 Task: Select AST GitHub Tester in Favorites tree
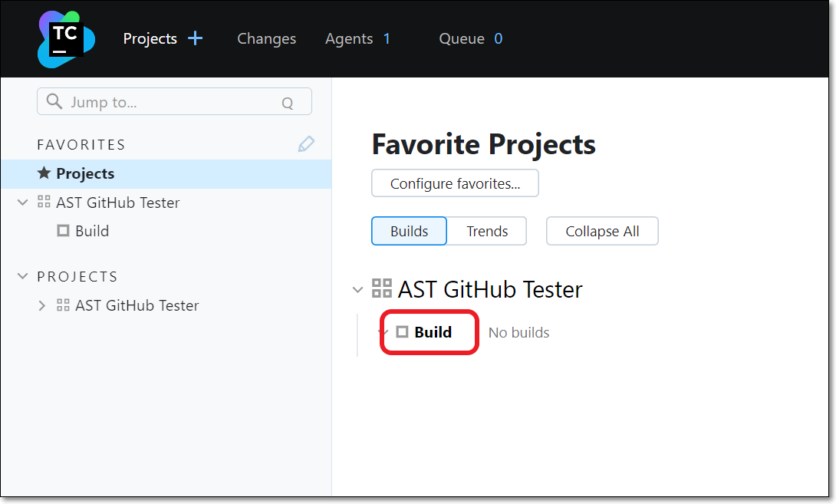118,202
